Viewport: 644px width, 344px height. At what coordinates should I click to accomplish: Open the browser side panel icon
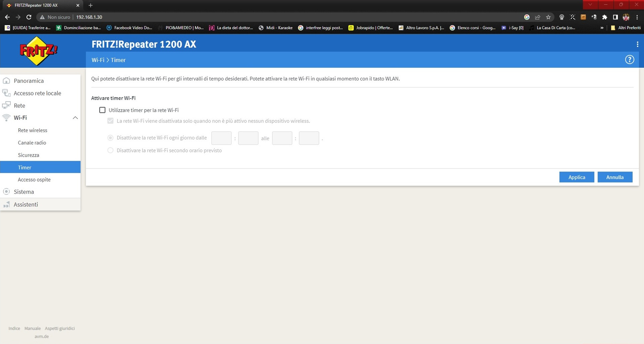pos(615,17)
